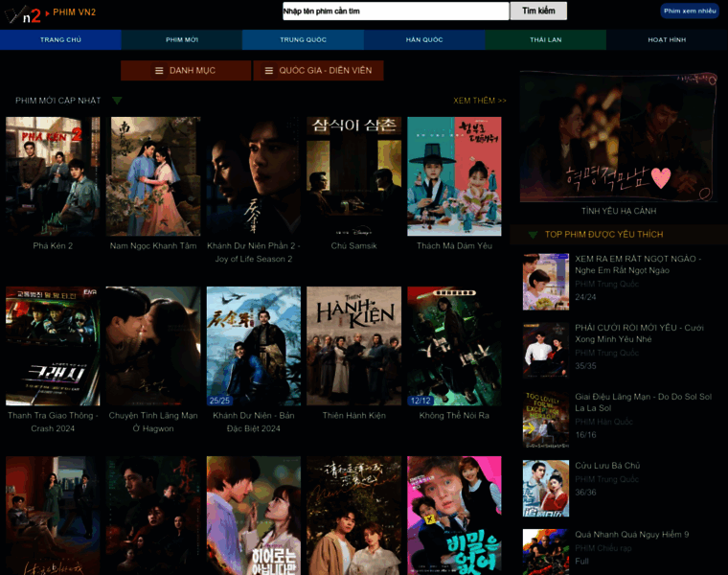Image resolution: width=728 pixels, height=575 pixels.
Task: Open the Không Thể Nói Ra poster
Action: (x=454, y=346)
